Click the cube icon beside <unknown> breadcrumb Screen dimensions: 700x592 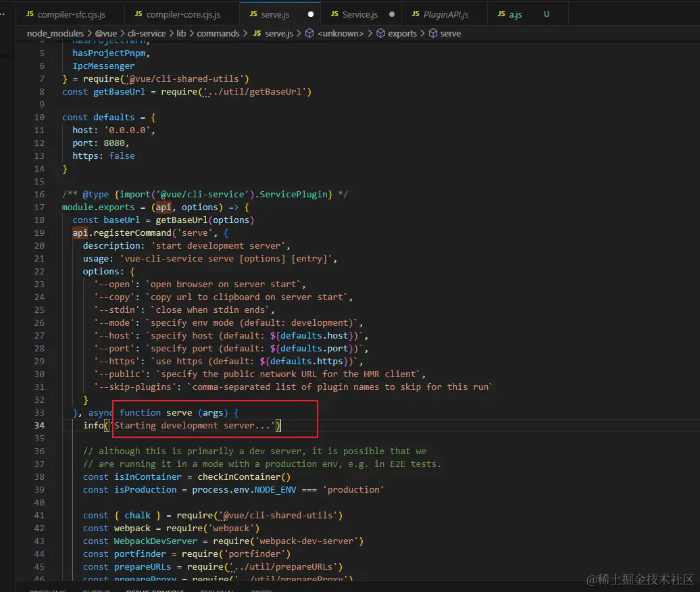(x=309, y=34)
